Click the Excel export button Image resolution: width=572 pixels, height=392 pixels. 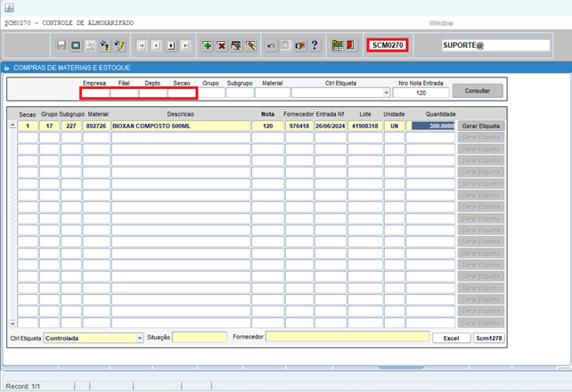click(451, 338)
